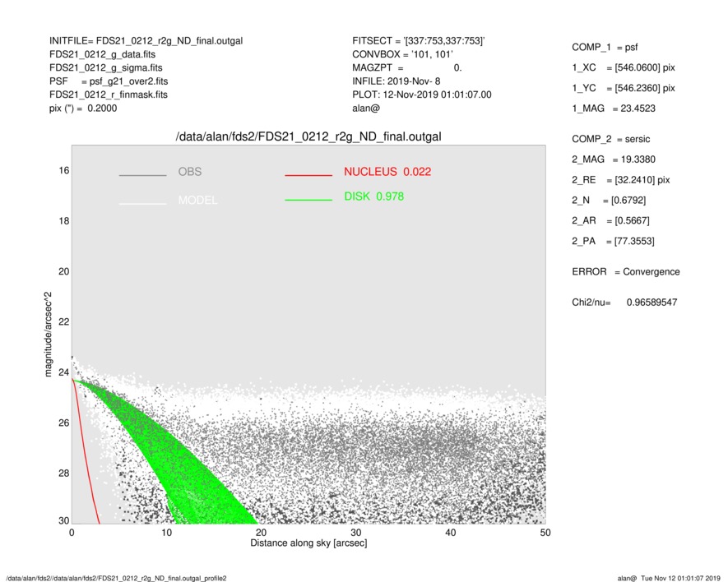The image size is (728, 582).
Task: Click the x-axis tick label 50
Action: (x=545, y=533)
